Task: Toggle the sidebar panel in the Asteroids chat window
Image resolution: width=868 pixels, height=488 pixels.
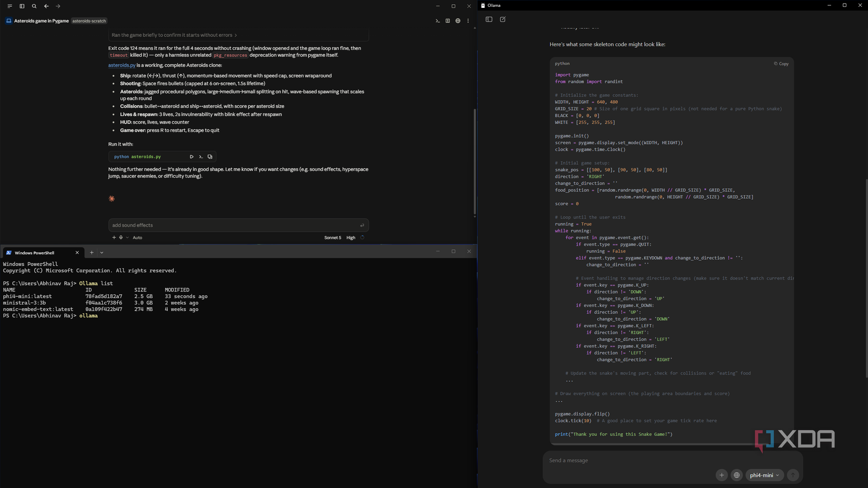Action: (22, 6)
